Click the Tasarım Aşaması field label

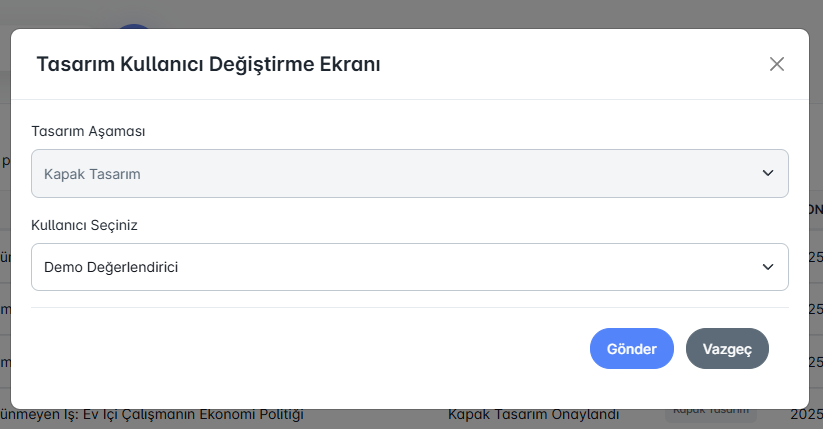pyautogui.click(x=89, y=131)
